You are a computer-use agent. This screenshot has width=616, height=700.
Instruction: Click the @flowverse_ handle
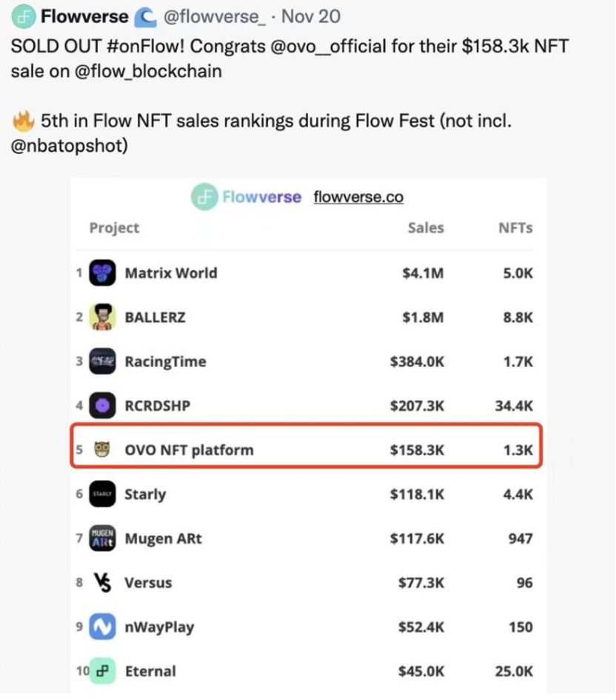[x=218, y=16]
